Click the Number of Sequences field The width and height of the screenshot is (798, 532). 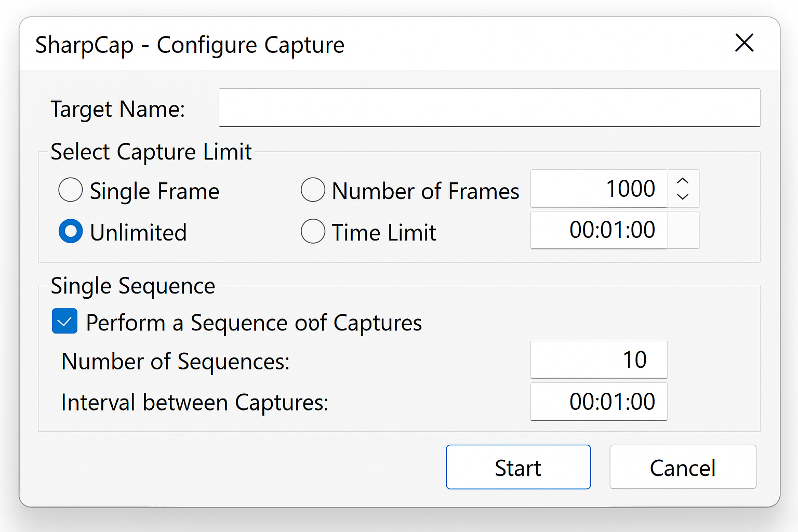[x=598, y=360]
